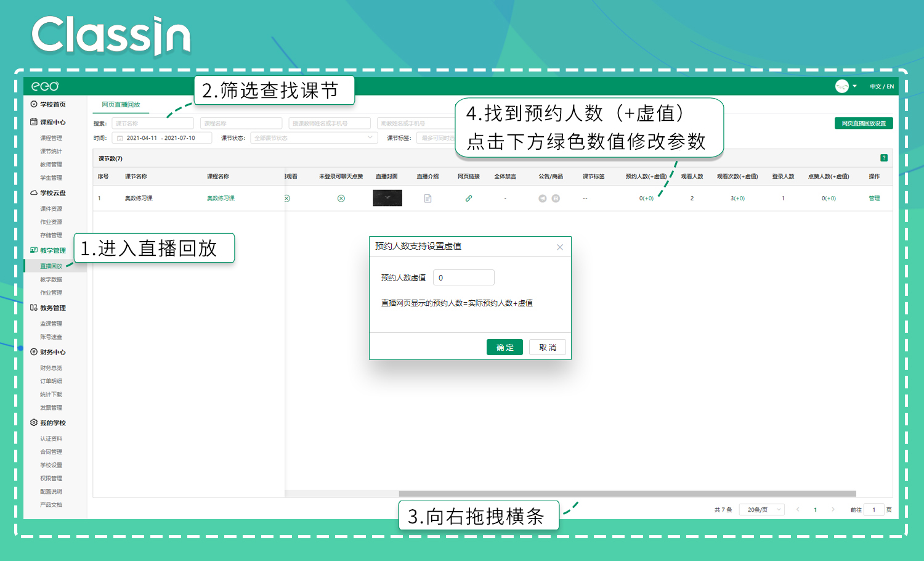Open 发票管理 in sidebar
924x561 pixels.
click(x=51, y=407)
